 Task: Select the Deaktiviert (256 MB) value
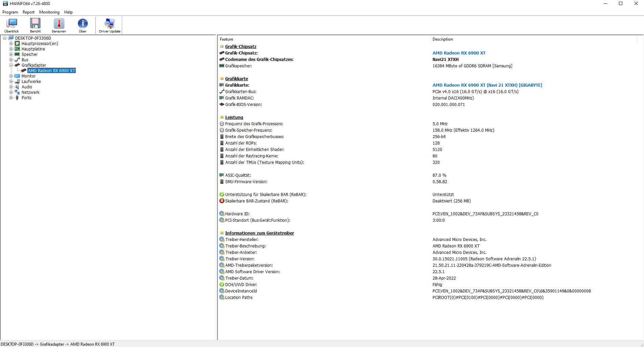pos(452,201)
